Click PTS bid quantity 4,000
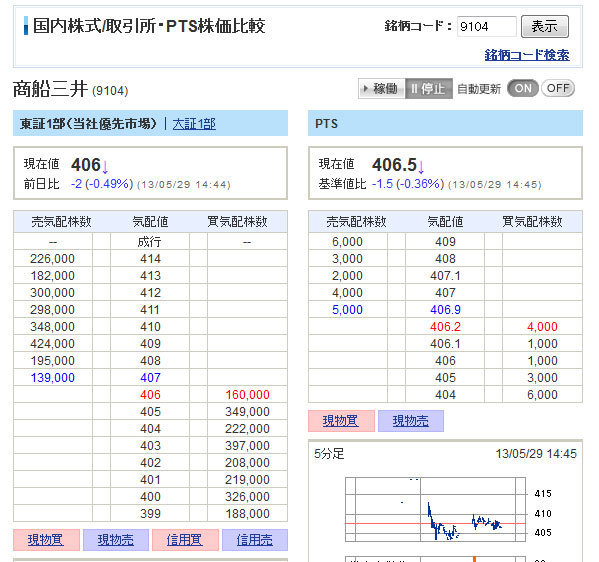Viewport: 599px width, 562px height. click(x=542, y=327)
